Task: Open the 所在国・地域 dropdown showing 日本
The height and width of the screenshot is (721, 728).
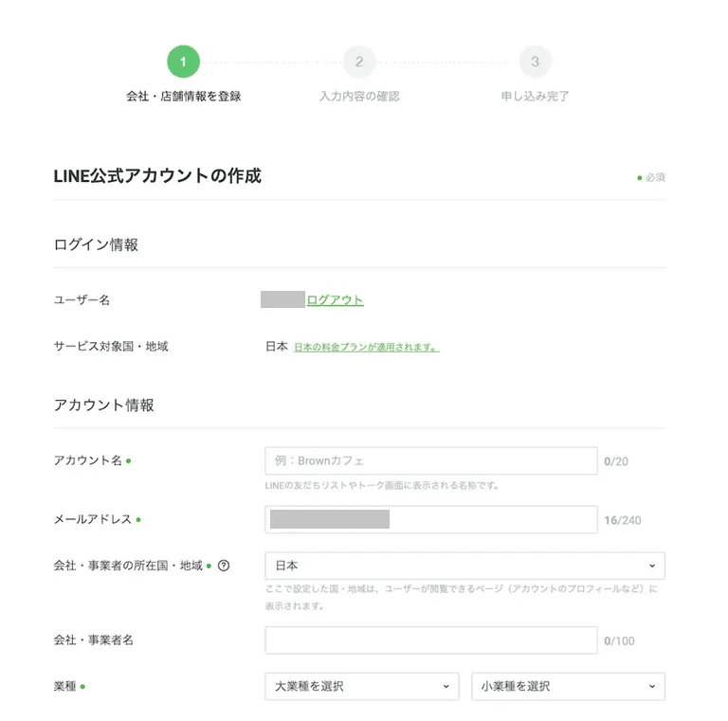Action: [464, 566]
